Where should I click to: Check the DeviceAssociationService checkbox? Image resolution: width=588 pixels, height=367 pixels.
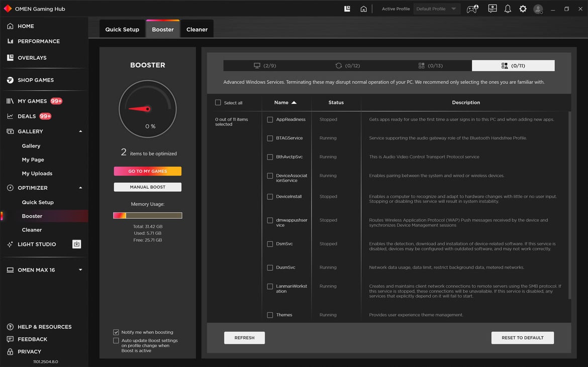(270, 176)
